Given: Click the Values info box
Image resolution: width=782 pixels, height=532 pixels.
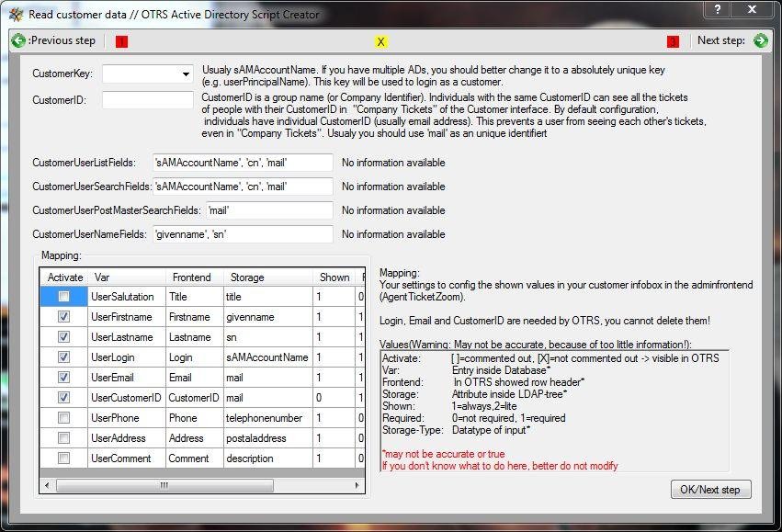Looking at the screenshot, I should (x=555, y=412).
